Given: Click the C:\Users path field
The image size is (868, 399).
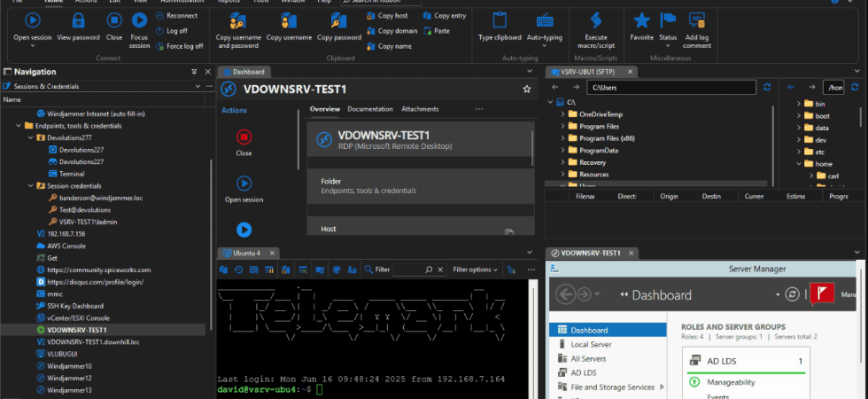Looking at the screenshot, I should click(x=671, y=88).
